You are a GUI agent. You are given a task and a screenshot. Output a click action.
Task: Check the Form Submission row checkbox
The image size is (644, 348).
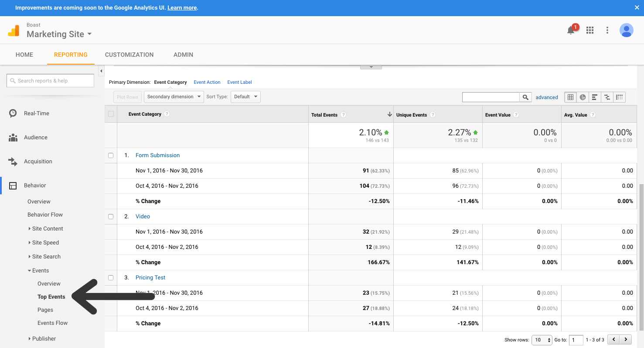click(111, 155)
